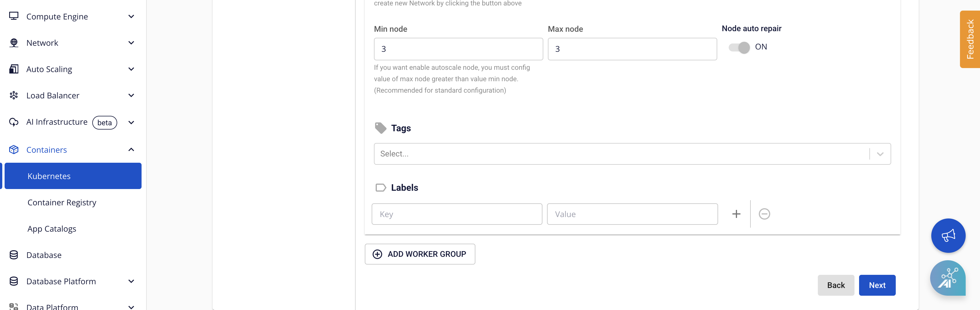
Task: Click the Load Balancer icon
Action: point(14,95)
